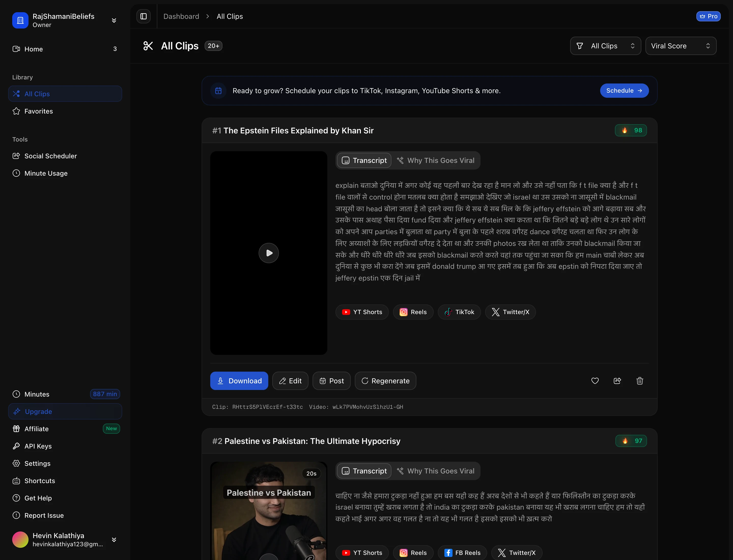Click the 97 viral score badge
The height and width of the screenshot is (560, 733).
click(x=631, y=441)
